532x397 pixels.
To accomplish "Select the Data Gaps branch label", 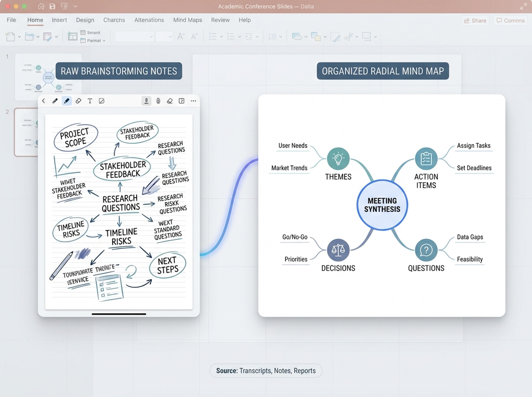I will coord(470,237).
